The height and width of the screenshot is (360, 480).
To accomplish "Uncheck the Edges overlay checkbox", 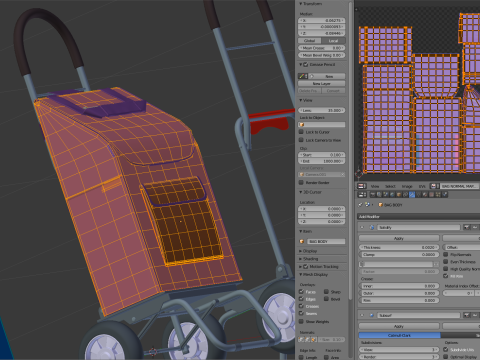I will (301, 299).
